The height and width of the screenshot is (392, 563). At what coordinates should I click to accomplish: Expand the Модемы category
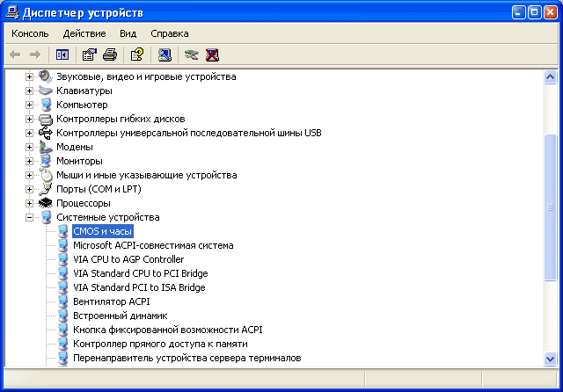(x=29, y=147)
